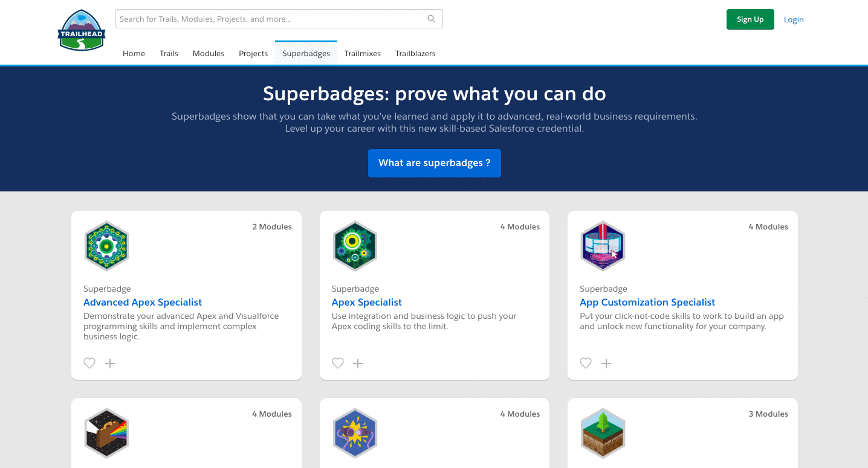This screenshot has width=868, height=468.
Task: Open Apex Specialist title link
Action: click(x=367, y=302)
